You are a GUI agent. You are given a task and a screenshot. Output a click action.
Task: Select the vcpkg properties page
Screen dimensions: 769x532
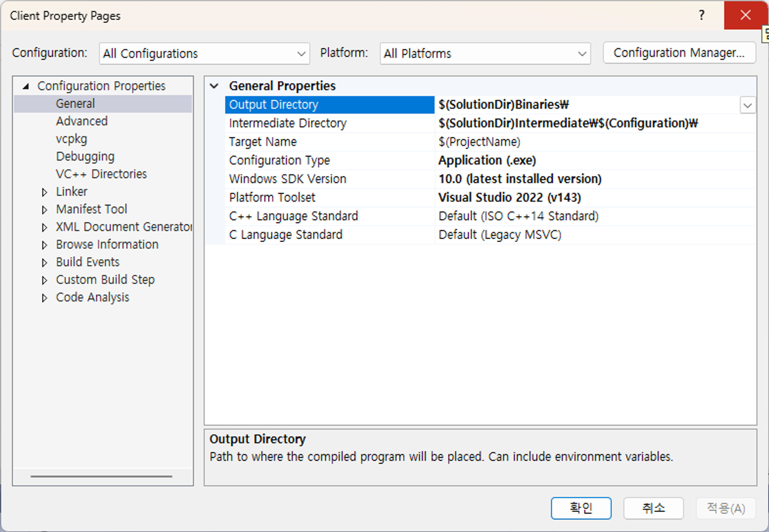[x=72, y=139]
